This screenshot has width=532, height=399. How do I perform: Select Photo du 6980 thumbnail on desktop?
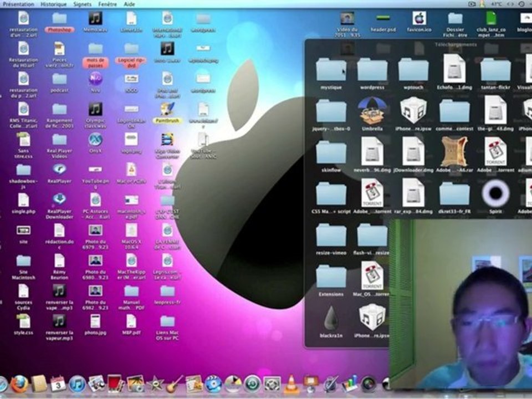95,260
